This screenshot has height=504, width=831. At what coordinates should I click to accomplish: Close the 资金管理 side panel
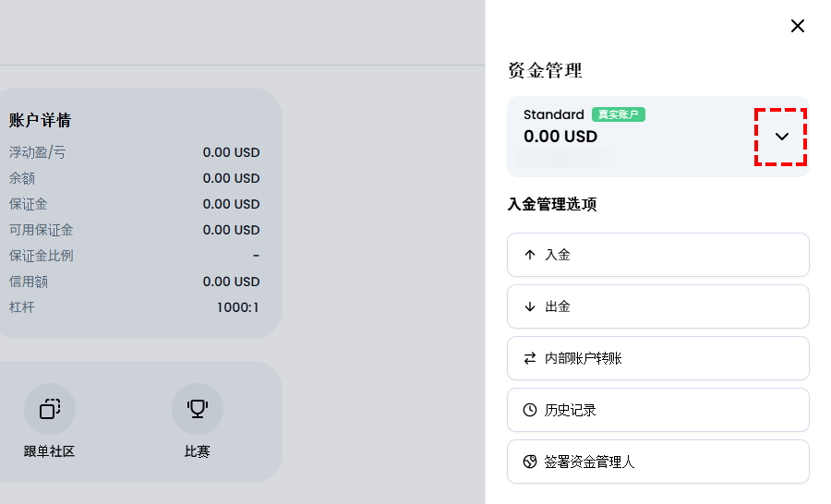tap(797, 26)
